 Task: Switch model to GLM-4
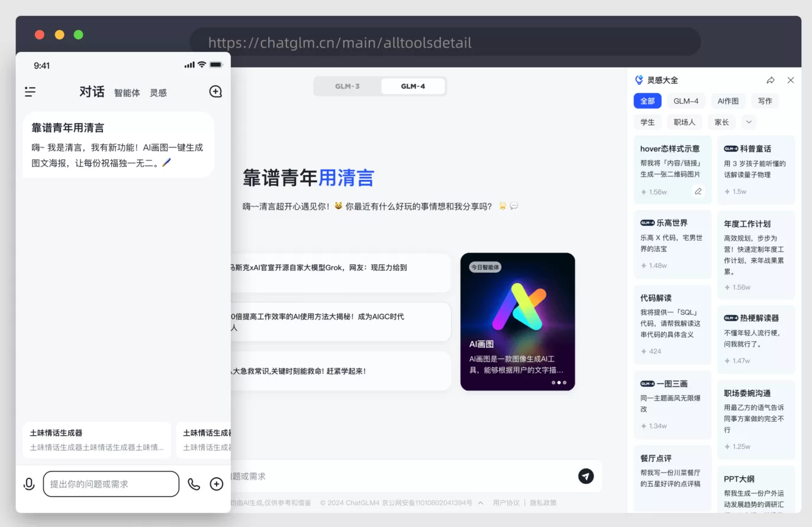tap(413, 86)
